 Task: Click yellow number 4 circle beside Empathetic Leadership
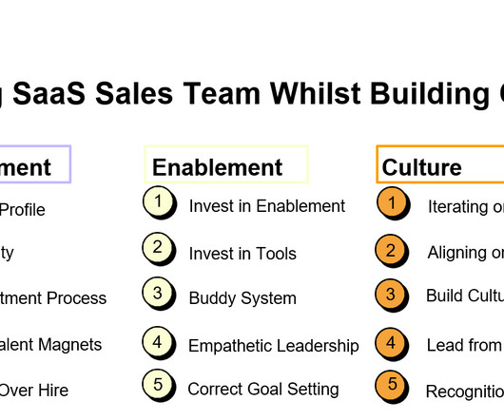[x=159, y=343]
